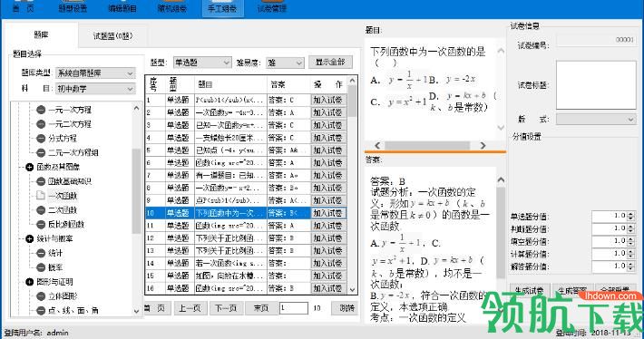
Task: Click 加入试卷 for question row 1
Action: (x=327, y=100)
